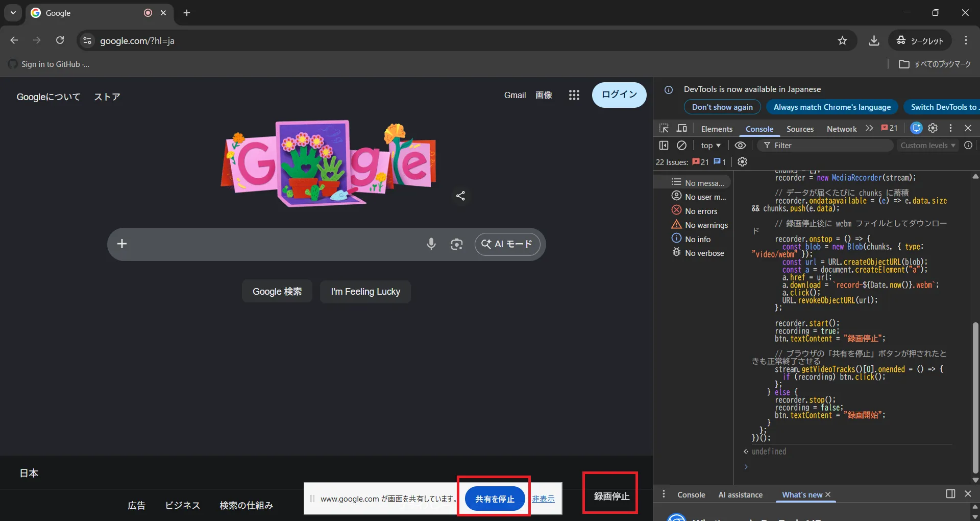Open the Custom levels dropdown
980x521 pixels.
928,146
